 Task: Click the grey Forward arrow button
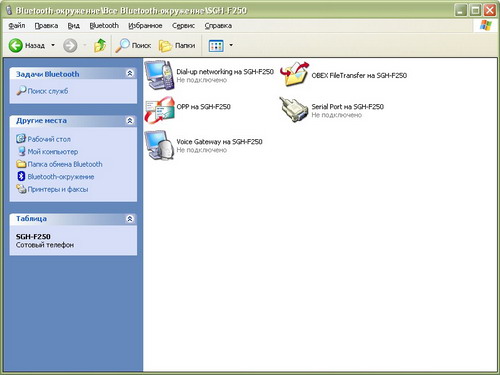click(70, 45)
